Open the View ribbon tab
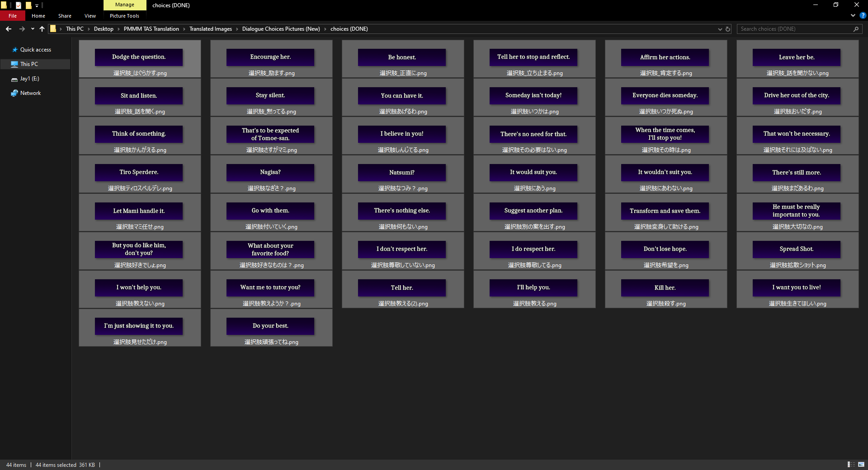Screen dimensions: 868x470 coord(90,16)
